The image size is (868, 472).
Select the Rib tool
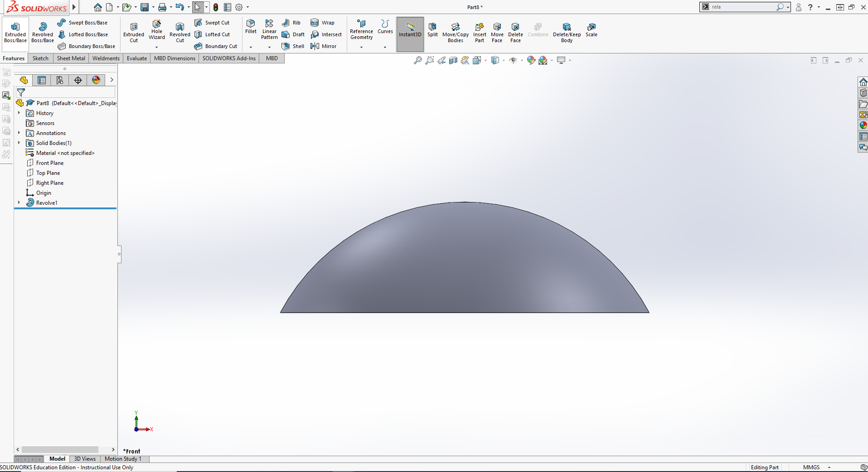click(x=291, y=23)
